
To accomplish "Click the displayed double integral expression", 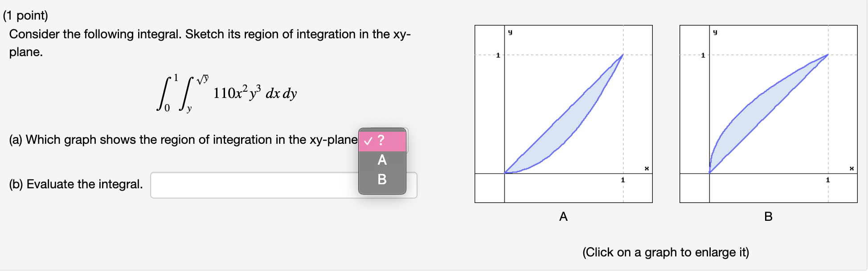I will click(x=227, y=93).
